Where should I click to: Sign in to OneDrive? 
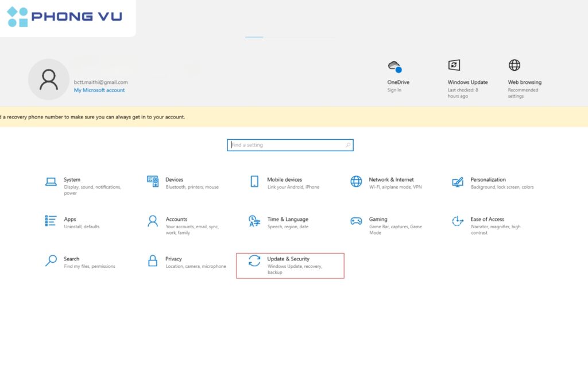pyautogui.click(x=394, y=90)
